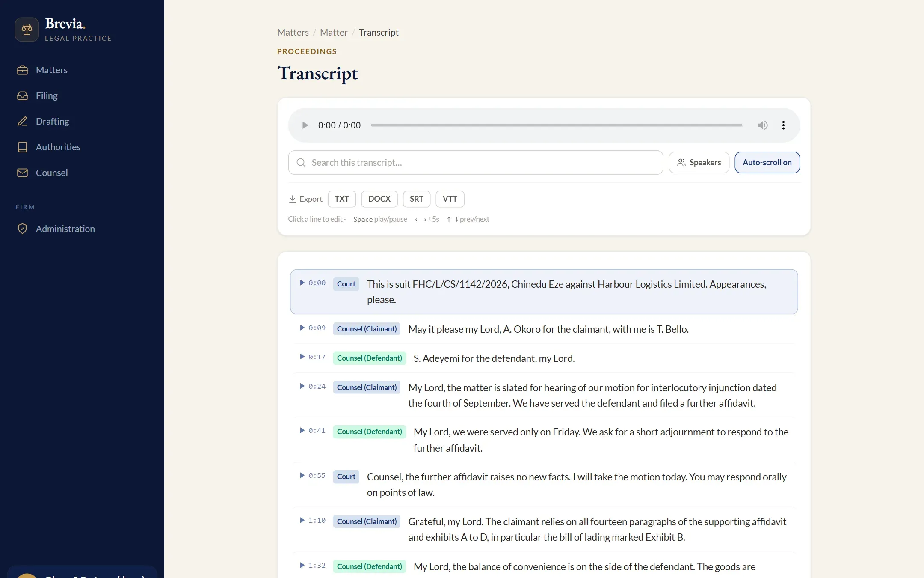Viewport: 924px width, 578px height.
Task: Click Counsel (Defendant) tag at 0:41
Action: click(369, 432)
